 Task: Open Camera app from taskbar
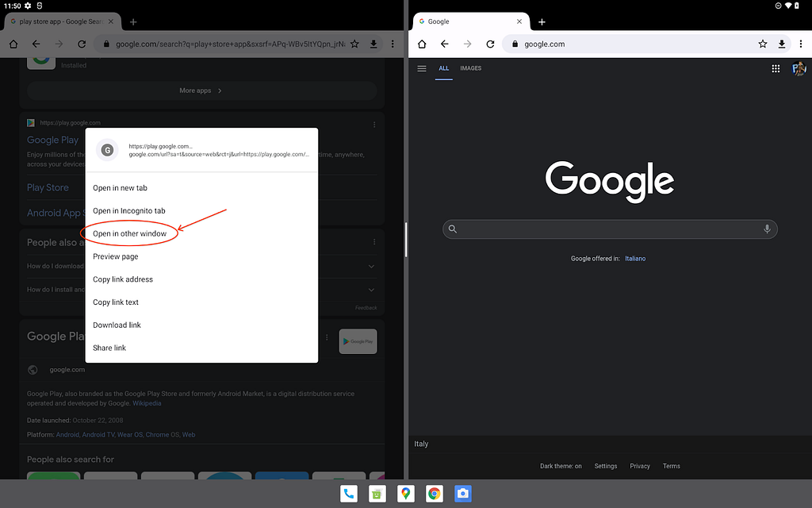point(462,494)
